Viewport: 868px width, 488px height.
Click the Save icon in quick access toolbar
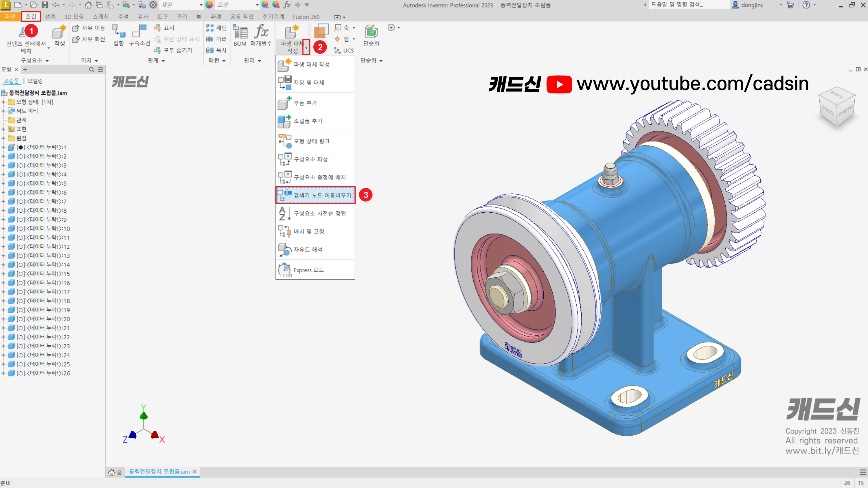click(45, 5)
